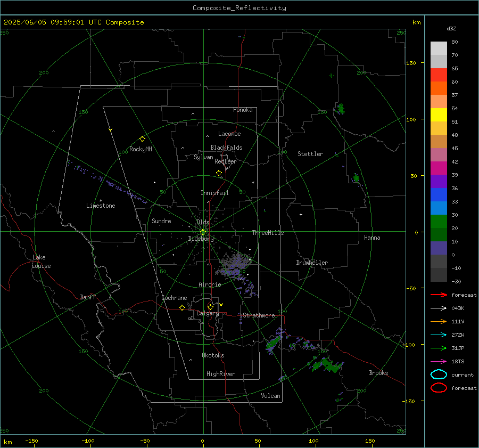Click the purple 39 dBZ swatch

point(439,181)
